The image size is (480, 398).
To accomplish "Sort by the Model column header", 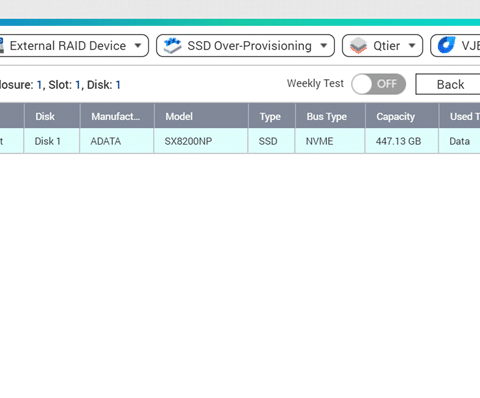I will point(201,116).
